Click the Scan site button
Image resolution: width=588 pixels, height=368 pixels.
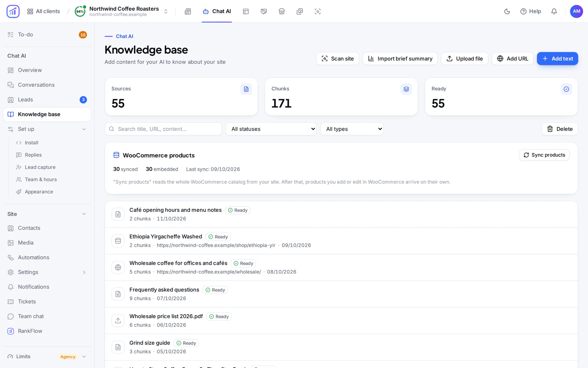point(337,59)
